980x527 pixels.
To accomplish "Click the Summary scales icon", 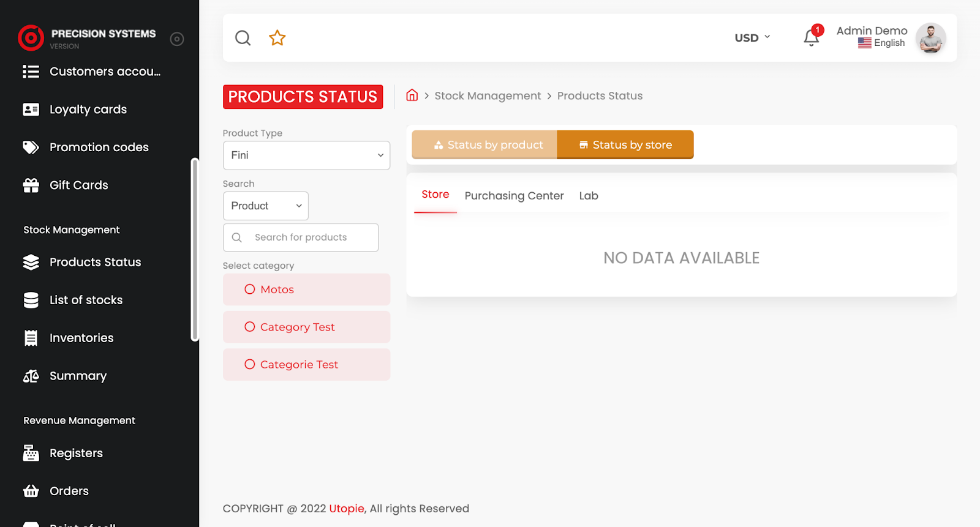I will (x=31, y=376).
